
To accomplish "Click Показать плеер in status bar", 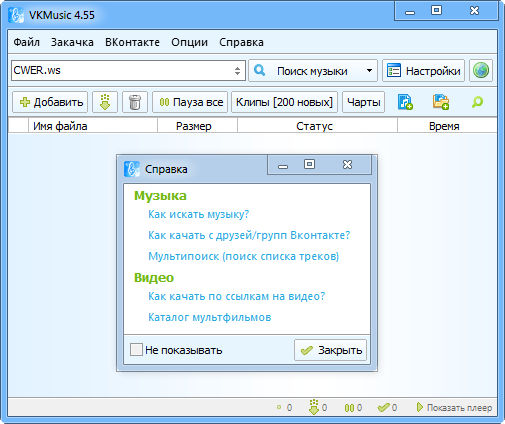I will [454, 407].
